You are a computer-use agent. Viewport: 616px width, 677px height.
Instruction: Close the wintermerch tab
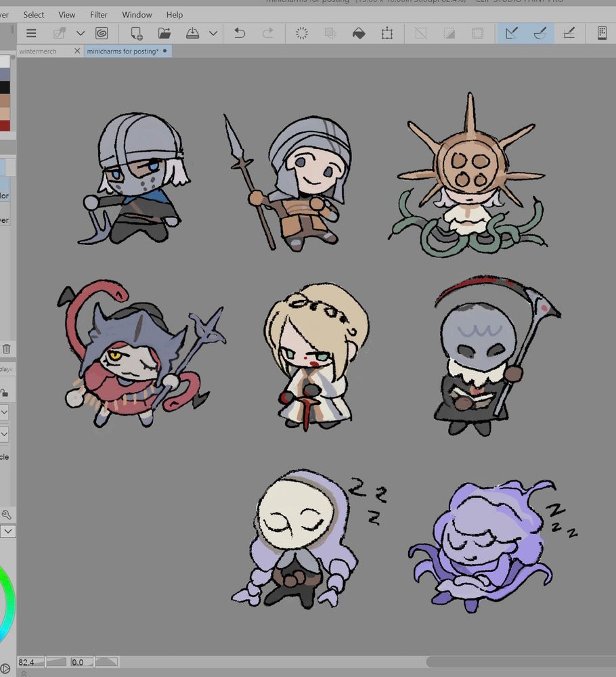[x=77, y=51]
